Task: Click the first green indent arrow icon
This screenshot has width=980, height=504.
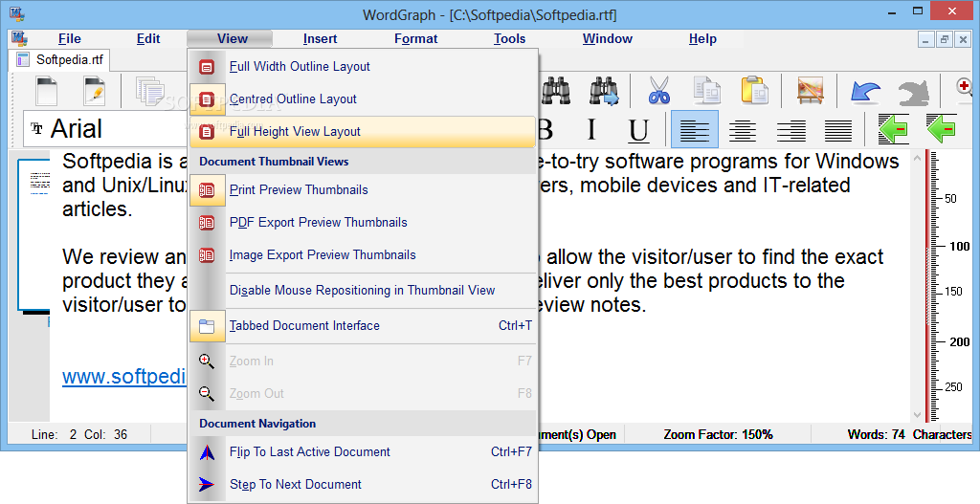Action: pos(894,129)
